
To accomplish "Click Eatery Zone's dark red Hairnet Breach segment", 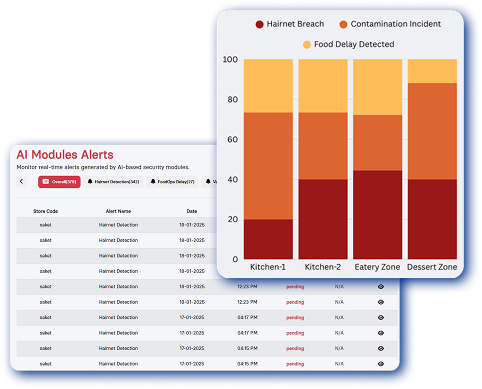I will pyautogui.click(x=378, y=215).
